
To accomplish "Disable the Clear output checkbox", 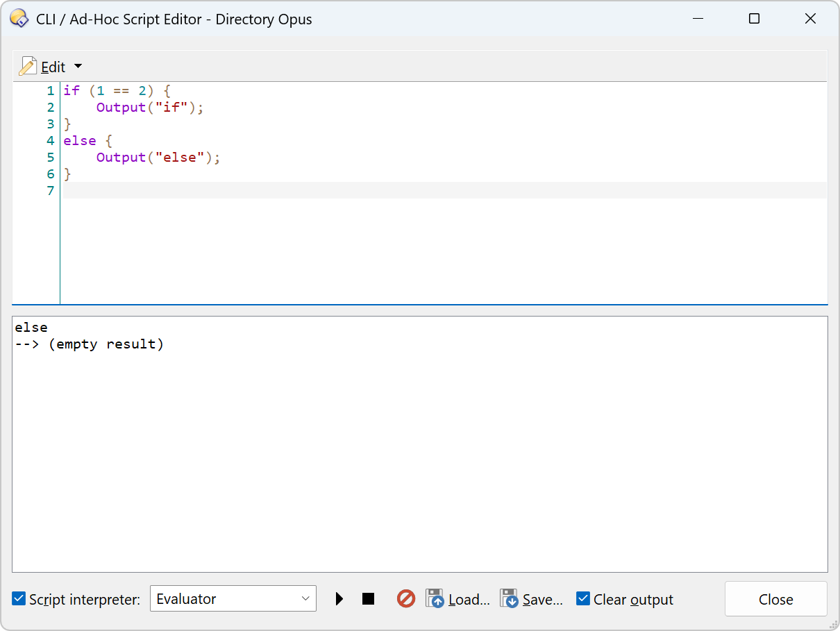I will (583, 599).
